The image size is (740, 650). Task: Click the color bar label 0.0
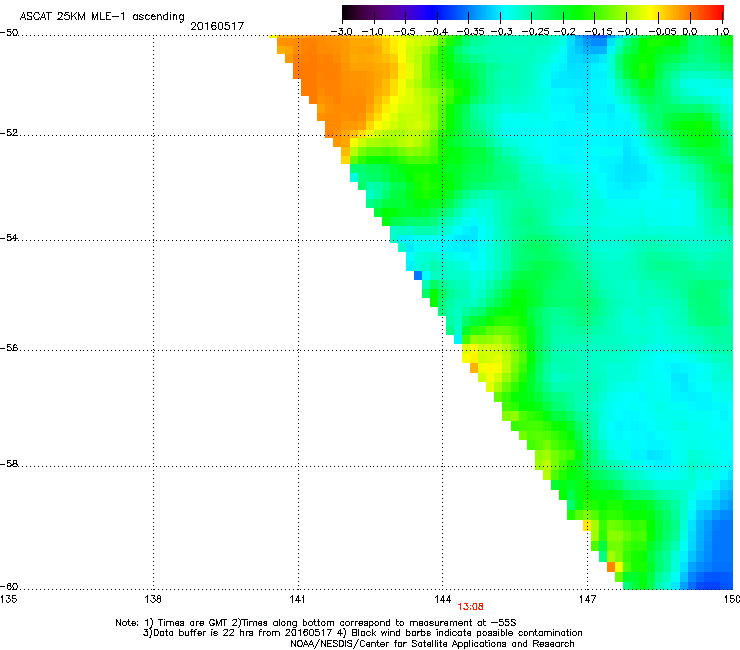(690, 32)
